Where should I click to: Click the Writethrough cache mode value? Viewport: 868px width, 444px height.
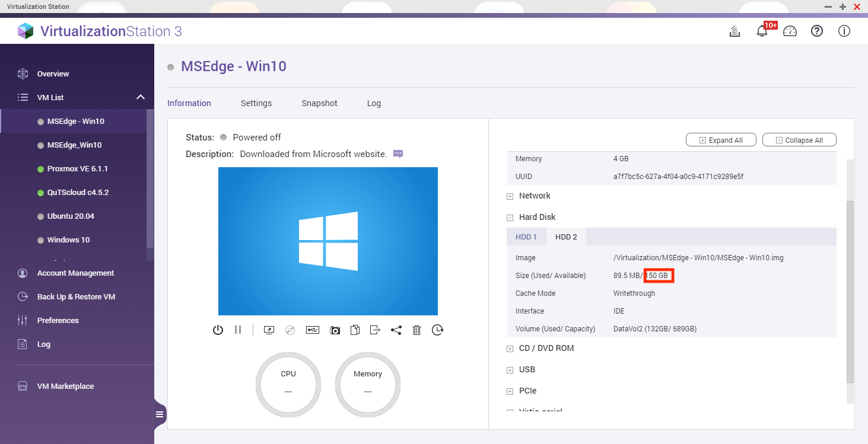(x=634, y=293)
